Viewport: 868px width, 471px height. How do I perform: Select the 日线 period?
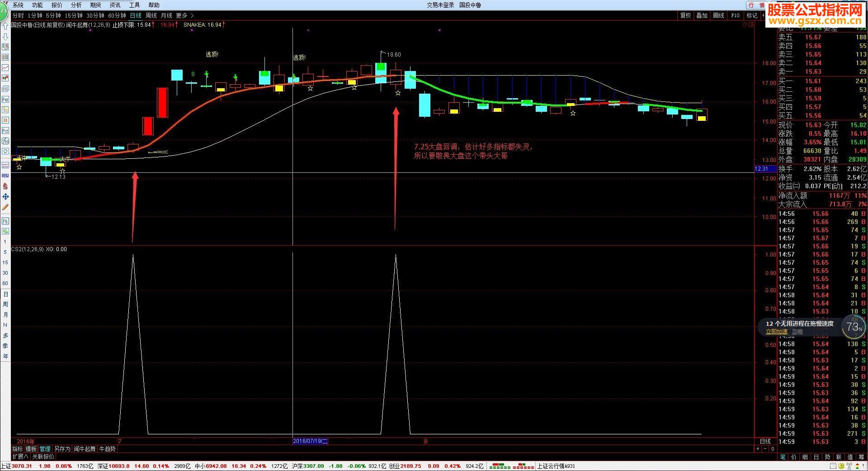136,15
